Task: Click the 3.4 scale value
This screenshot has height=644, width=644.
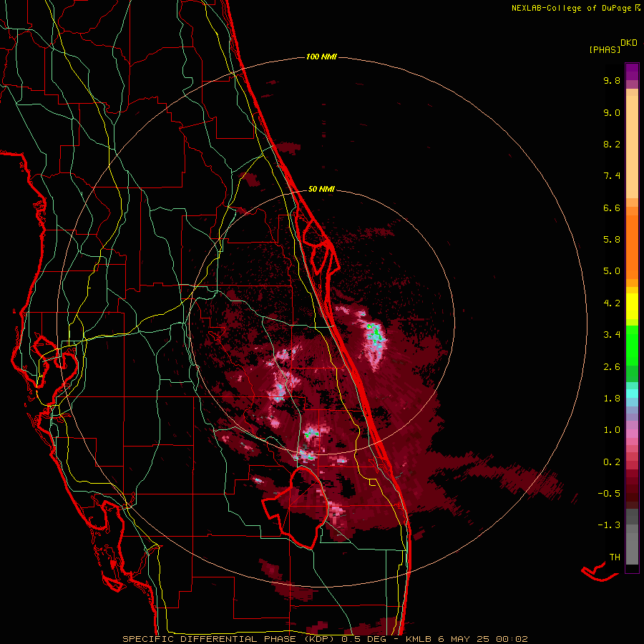Action: tap(612, 335)
